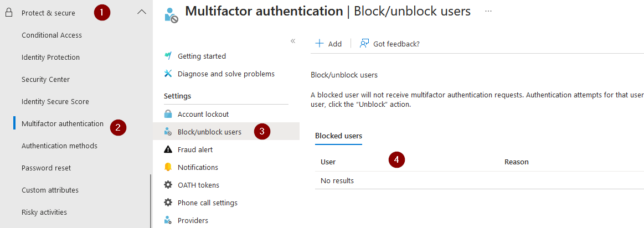Viewport: 644px width, 228px height.
Task: Click the Fraud alert warning triangle icon
Action: (x=168, y=149)
